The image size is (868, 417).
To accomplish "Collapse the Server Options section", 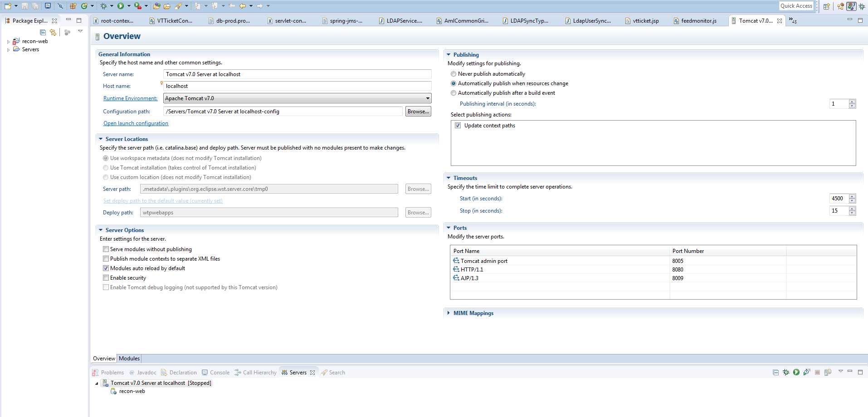I will (101, 230).
